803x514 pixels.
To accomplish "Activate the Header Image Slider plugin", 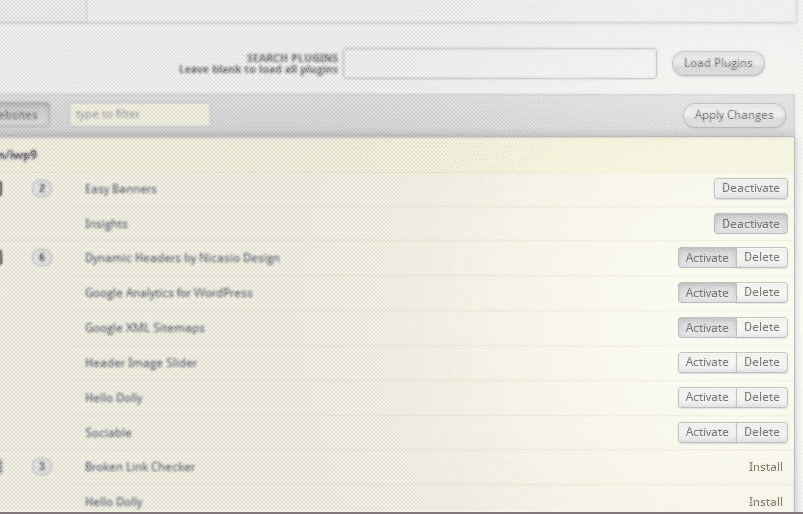I will click(x=707, y=362).
